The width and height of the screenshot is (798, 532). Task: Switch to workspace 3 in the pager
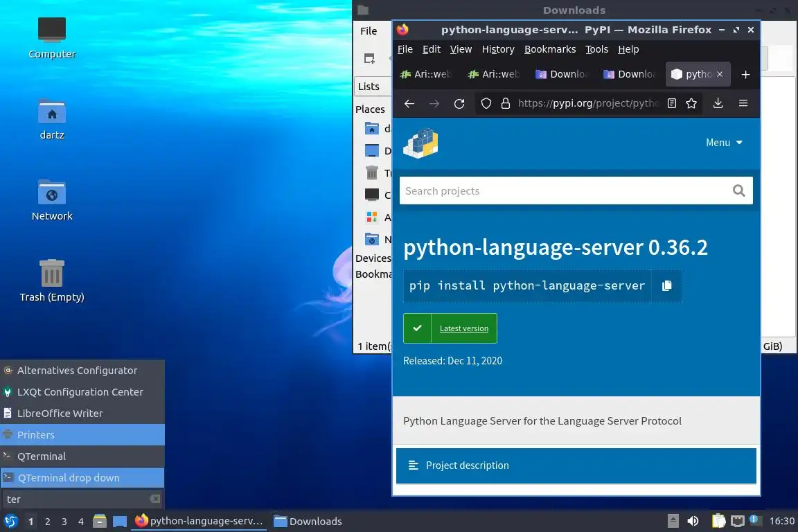[x=64, y=522]
